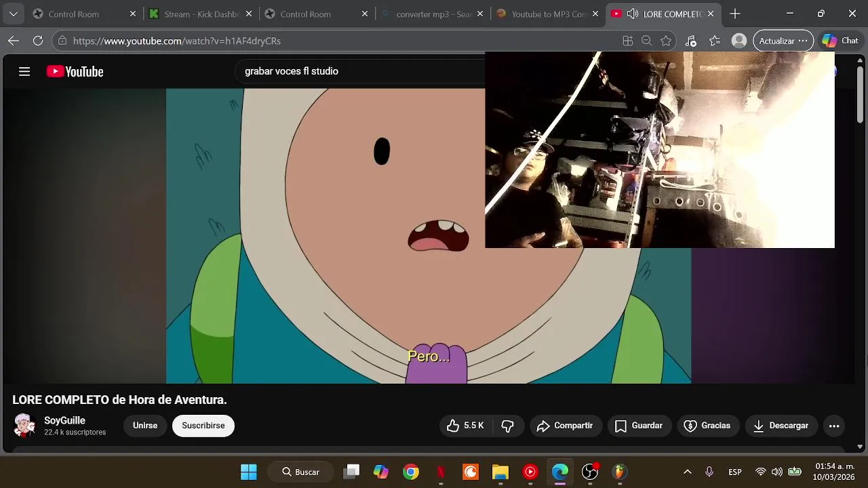Viewport: 868px width, 488px height.
Task: Click the Gracias super thanks button
Action: [708, 426]
